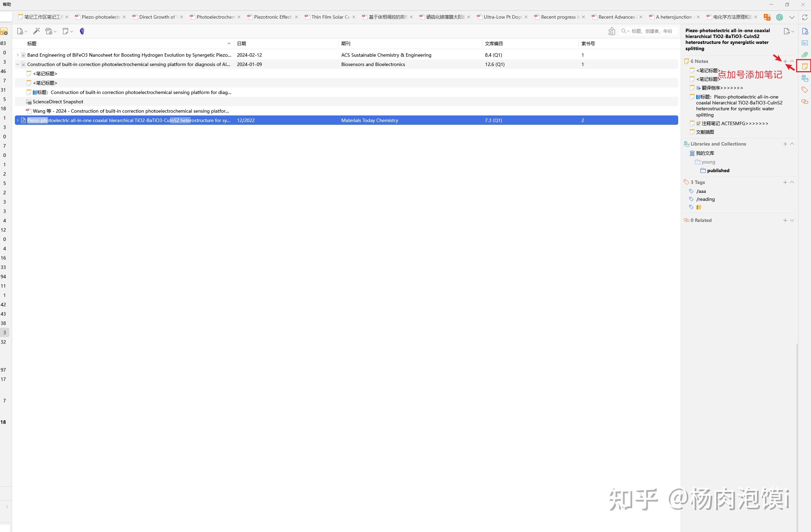Click the sync with server icon
This screenshot has width=811, height=532.
(x=805, y=17)
